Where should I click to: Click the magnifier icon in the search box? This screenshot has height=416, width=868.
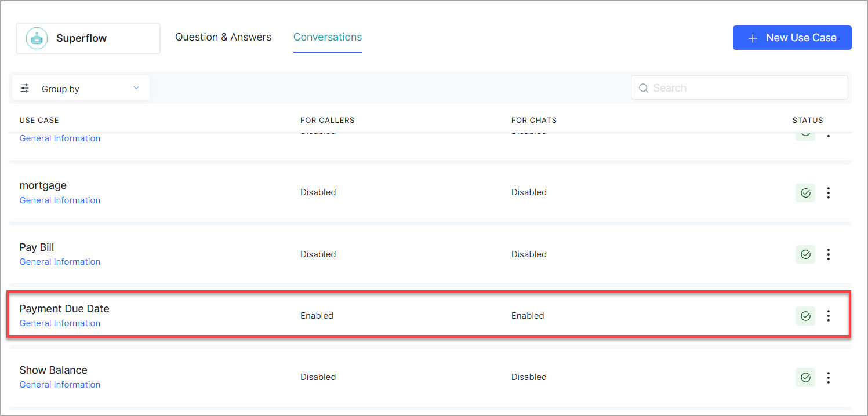pos(643,88)
